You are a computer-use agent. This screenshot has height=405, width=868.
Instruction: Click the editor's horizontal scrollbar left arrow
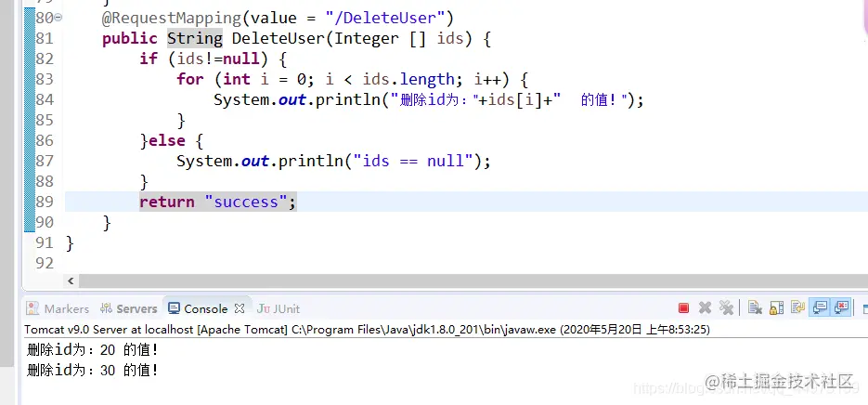tap(71, 281)
